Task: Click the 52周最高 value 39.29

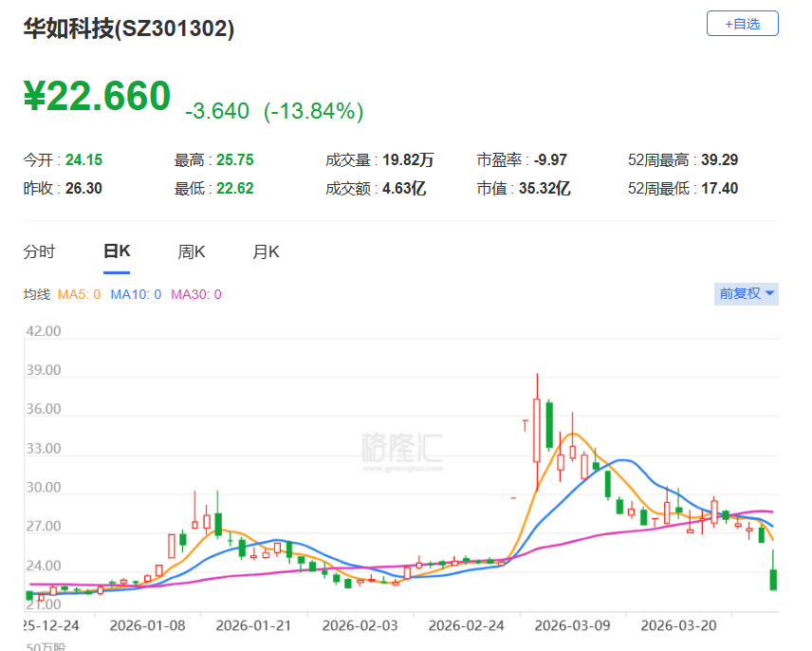Action: [721, 159]
